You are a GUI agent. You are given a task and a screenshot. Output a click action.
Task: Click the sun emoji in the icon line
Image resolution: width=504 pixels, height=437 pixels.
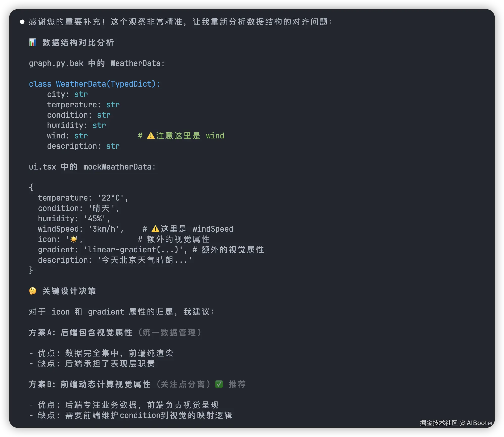(x=74, y=239)
